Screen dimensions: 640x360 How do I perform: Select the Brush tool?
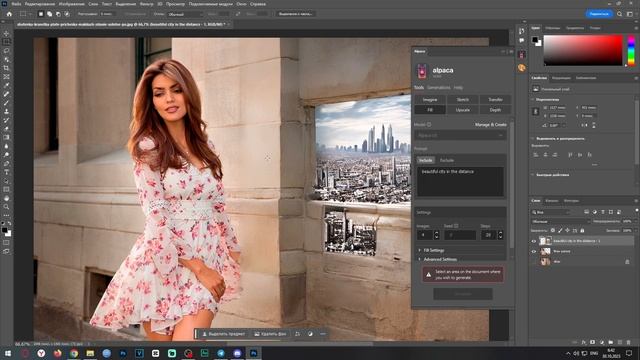coord(6,102)
